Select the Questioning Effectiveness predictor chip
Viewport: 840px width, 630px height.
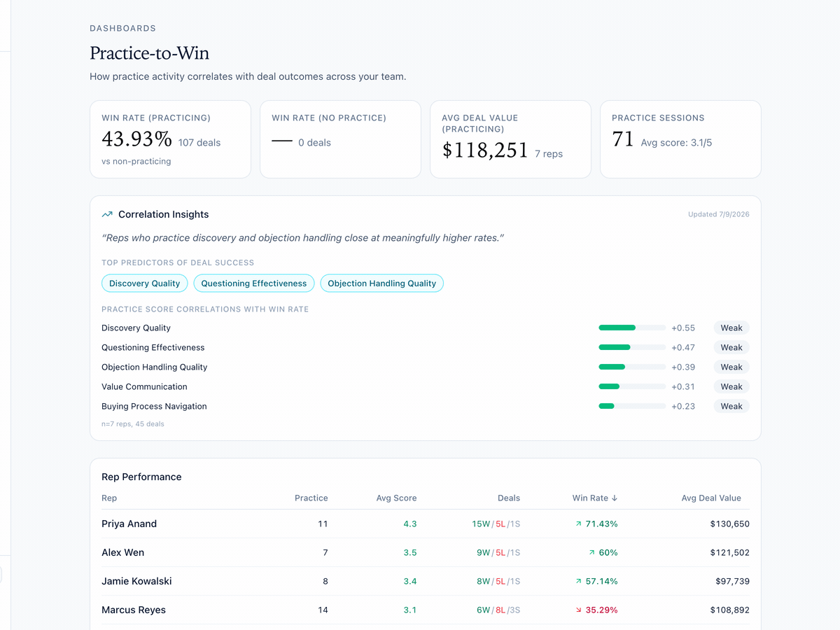coord(254,283)
